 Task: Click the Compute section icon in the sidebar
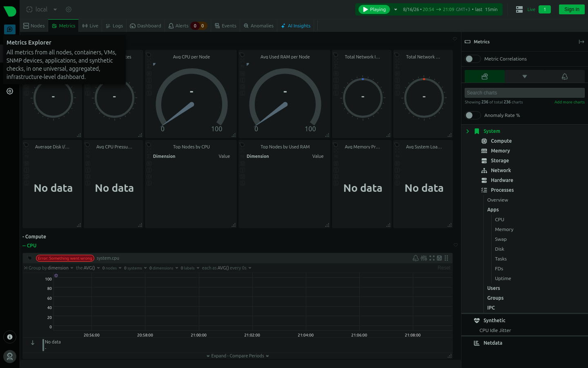coord(484,141)
